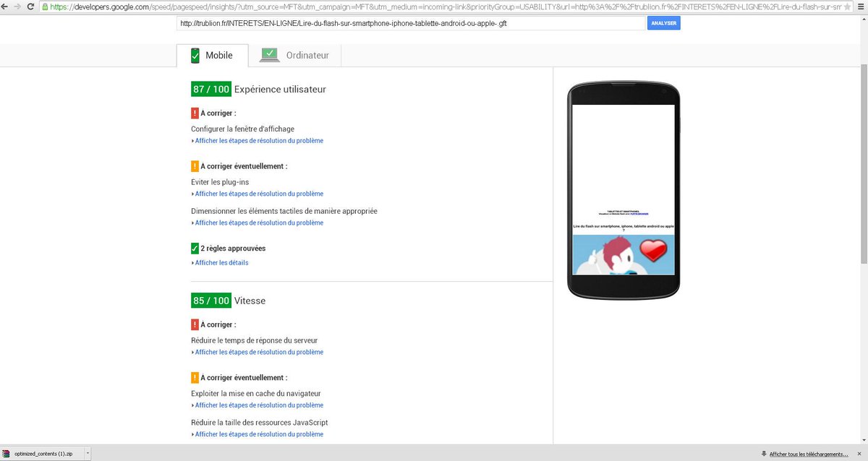
Task: Expand resolution steps for Configurer la fenêtre d'affichage
Action: 258,141
